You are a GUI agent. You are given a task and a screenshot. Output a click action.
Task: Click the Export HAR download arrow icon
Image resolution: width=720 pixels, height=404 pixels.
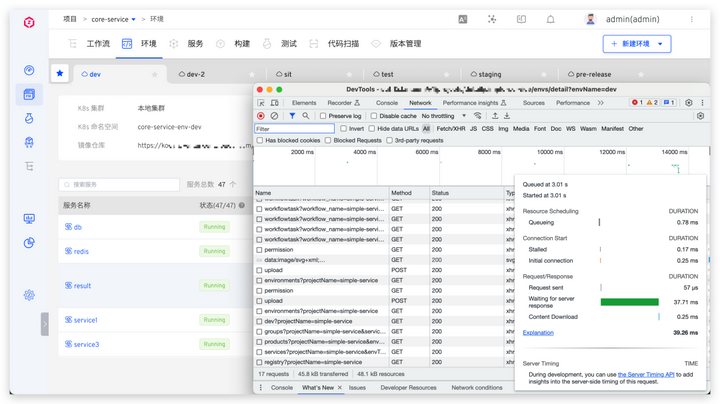coord(507,116)
